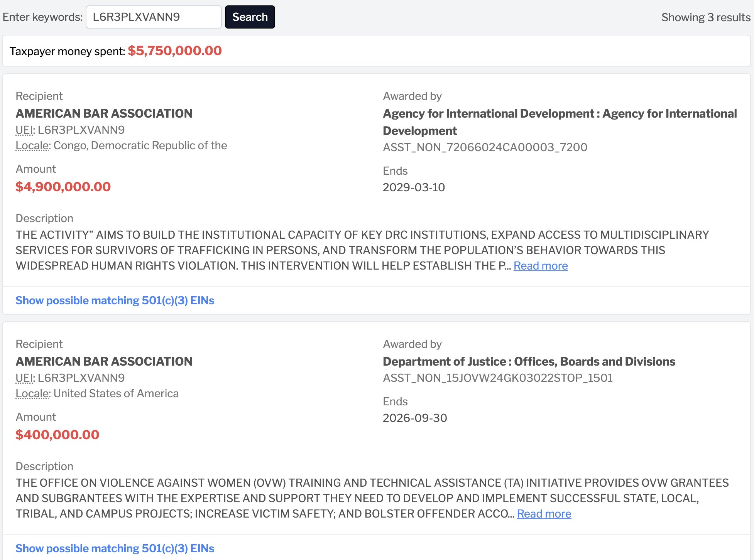Click the UEI abbreviation in the United States award
The image size is (754, 560).
[25, 378]
